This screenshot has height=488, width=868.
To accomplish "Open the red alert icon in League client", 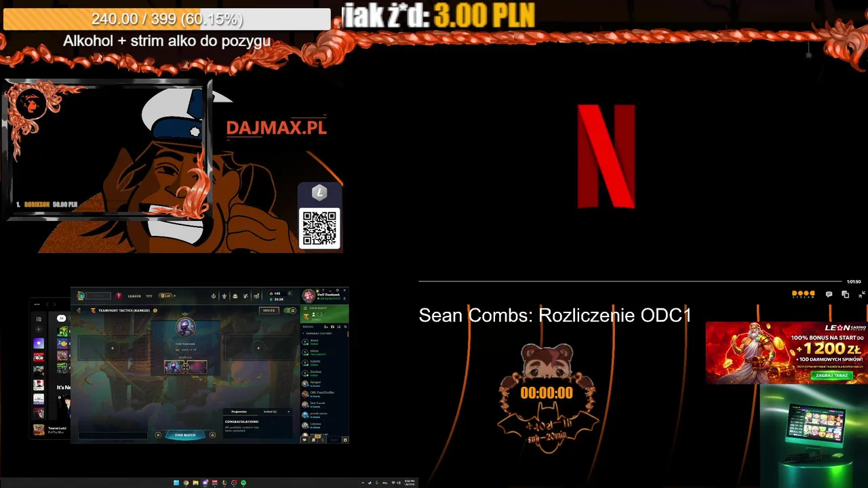I will (119, 296).
